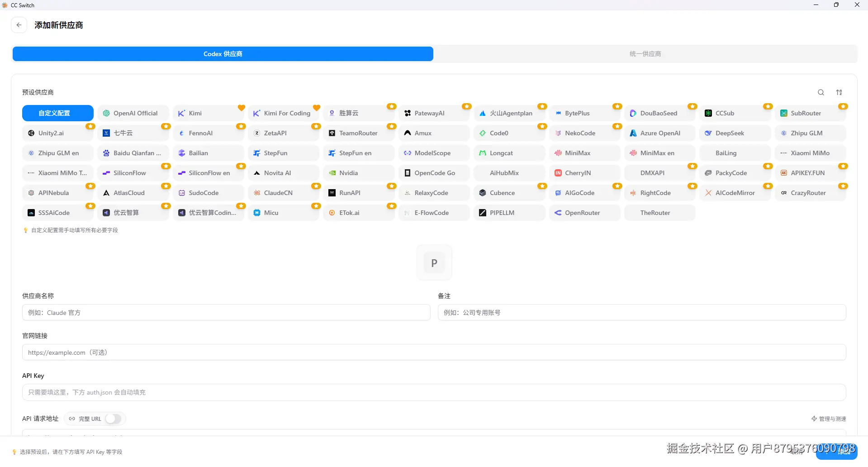Image resolution: width=868 pixels, height=467 pixels.
Task: Choose the SiliconFlow preset icon
Action: coord(106,173)
